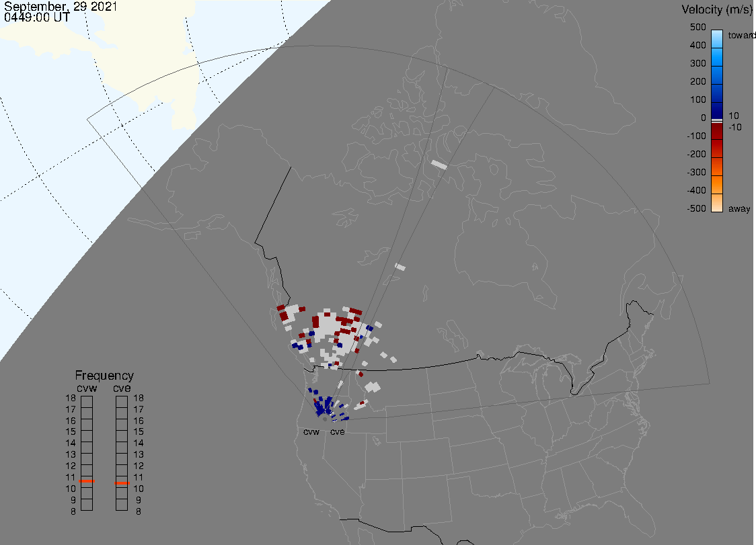The height and width of the screenshot is (545, 756).
Task: Click the 'cve' heading above frequency bar
Action: pos(122,388)
